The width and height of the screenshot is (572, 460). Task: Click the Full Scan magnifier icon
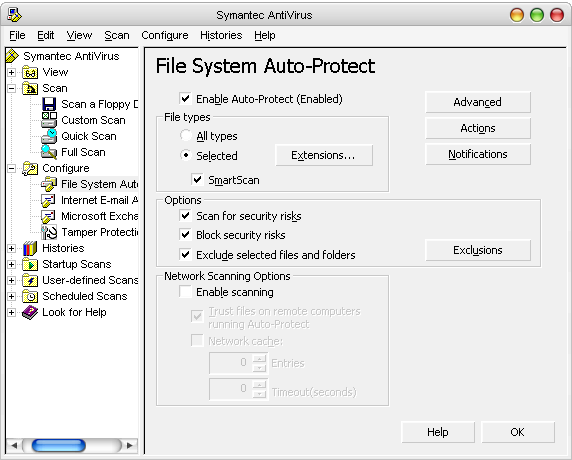coord(49,152)
